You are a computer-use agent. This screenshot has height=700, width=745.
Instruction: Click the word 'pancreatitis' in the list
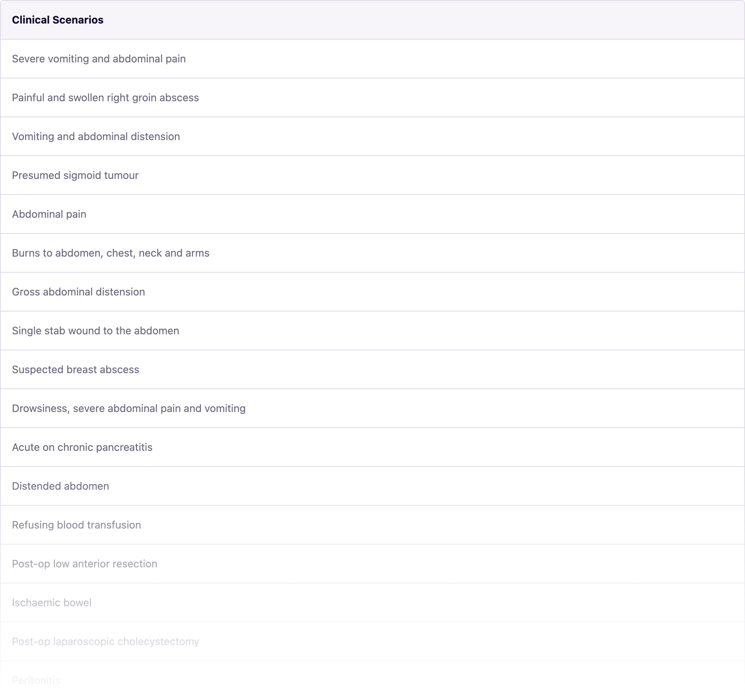[125, 447]
